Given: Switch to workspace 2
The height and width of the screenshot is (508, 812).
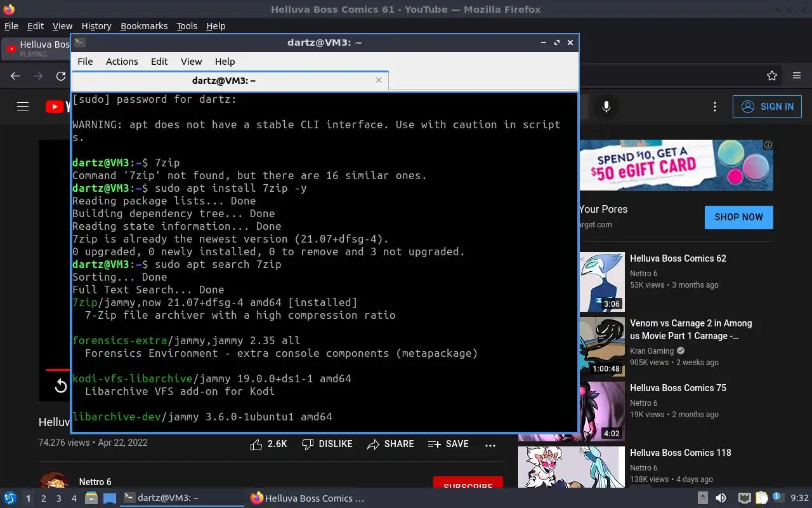Looking at the screenshot, I should 43,498.
